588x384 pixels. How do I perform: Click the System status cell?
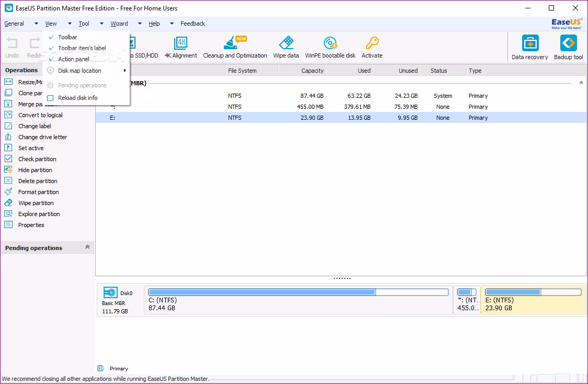click(x=443, y=96)
